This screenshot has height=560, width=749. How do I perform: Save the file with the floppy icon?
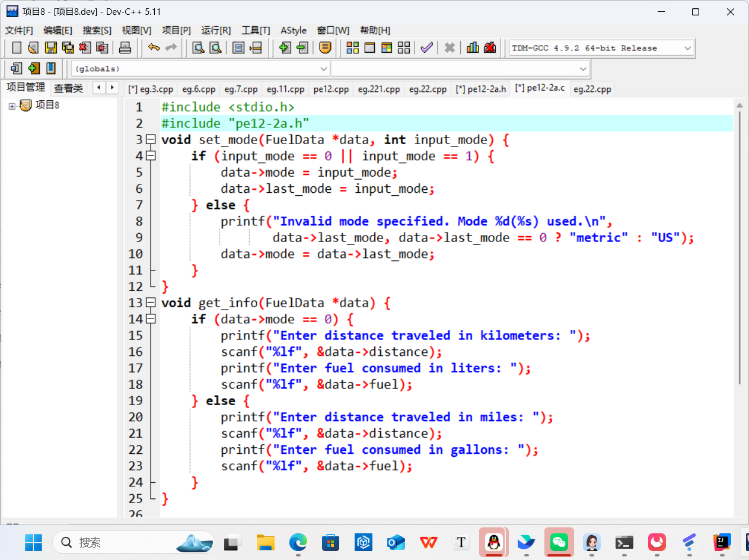51,48
